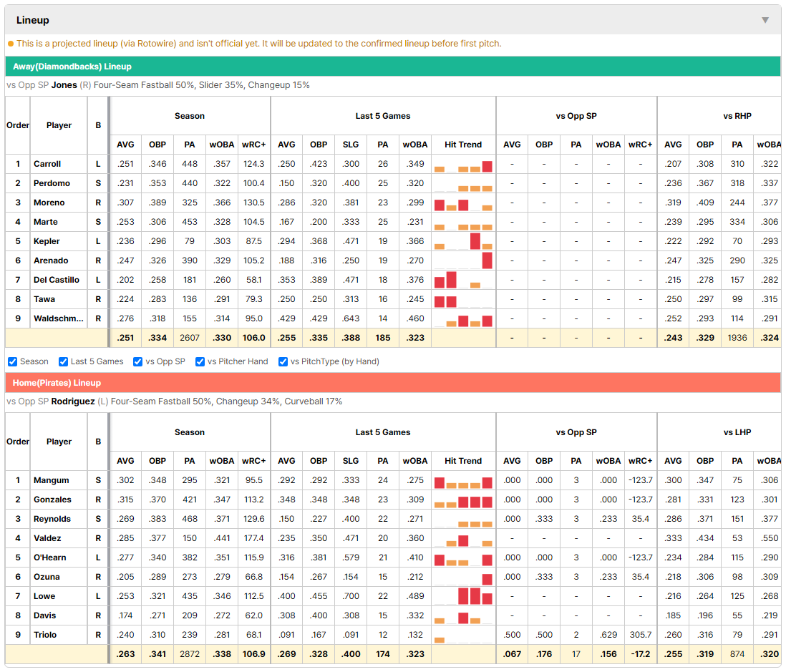This screenshot has width=786, height=672.
Task: Click Waldschmidt's hit trend bars
Action: [463, 318]
